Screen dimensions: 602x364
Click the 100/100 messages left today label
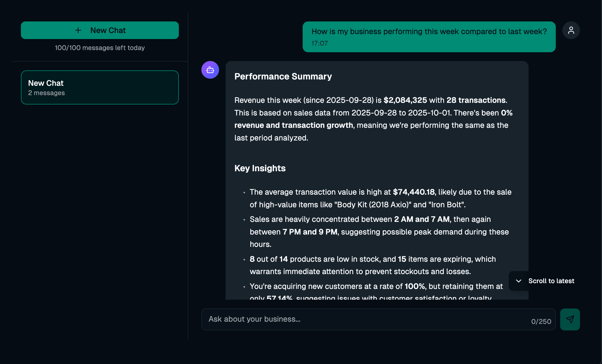tap(100, 48)
